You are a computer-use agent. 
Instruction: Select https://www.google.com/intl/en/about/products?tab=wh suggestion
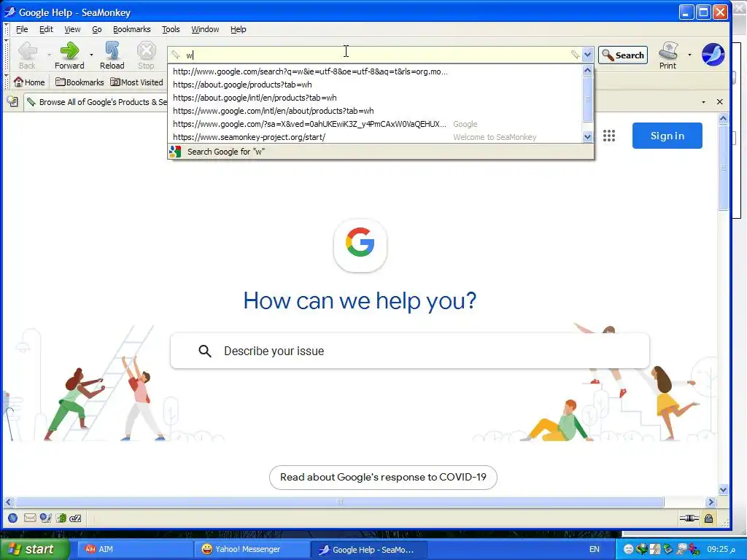376,111
